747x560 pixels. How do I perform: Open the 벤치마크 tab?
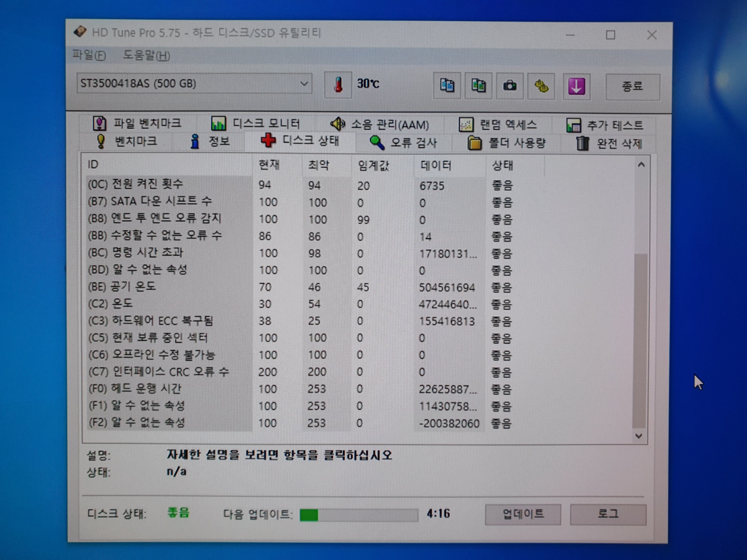click(x=127, y=141)
